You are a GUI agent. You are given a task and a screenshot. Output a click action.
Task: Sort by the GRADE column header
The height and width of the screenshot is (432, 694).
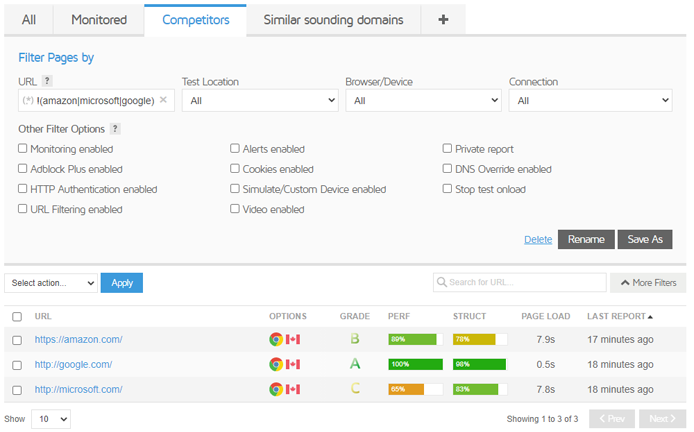pyautogui.click(x=355, y=316)
